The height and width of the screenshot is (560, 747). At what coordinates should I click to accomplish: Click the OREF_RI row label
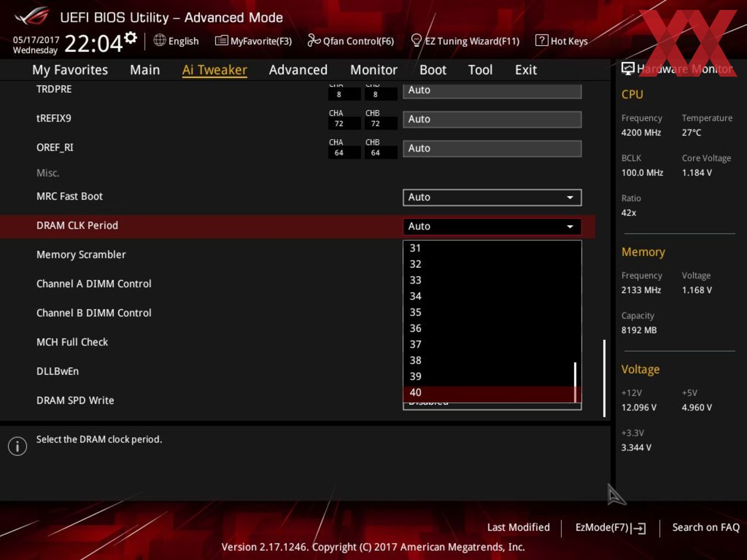pos(54,148)
